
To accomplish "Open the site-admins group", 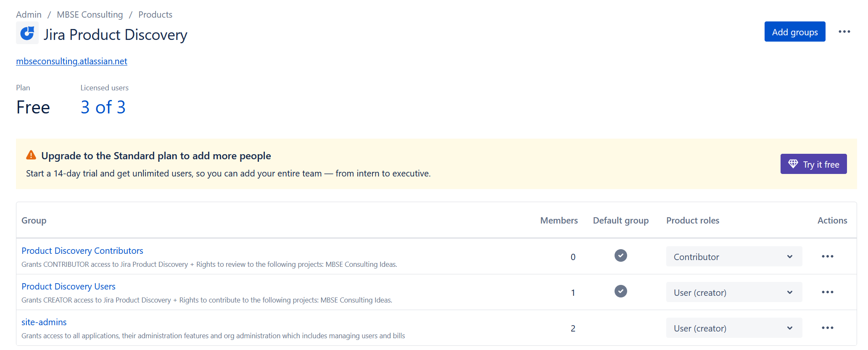I will click(x=44, y=322).
